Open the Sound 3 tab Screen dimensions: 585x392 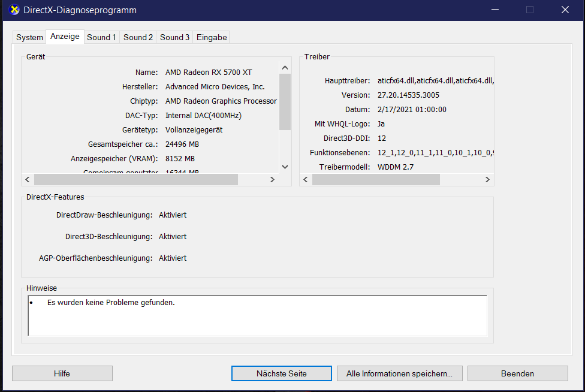(174, 37)
